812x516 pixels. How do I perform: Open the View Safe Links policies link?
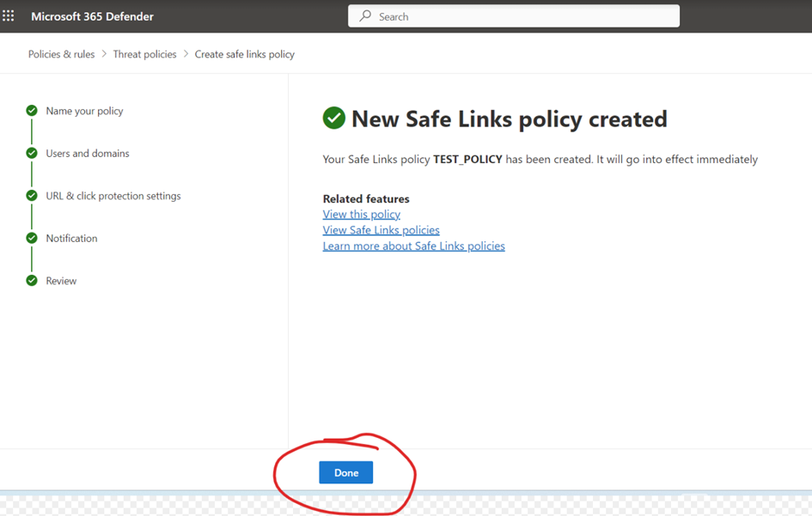(x=382, y=230)
